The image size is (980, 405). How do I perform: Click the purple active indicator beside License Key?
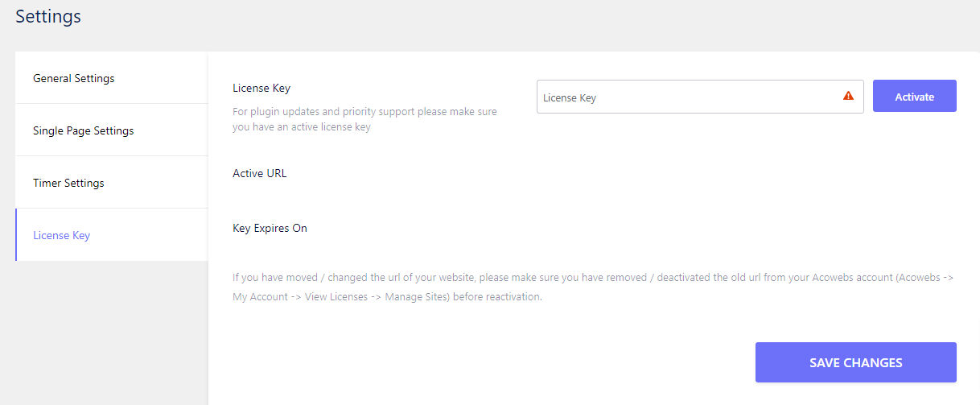[16, 235]
